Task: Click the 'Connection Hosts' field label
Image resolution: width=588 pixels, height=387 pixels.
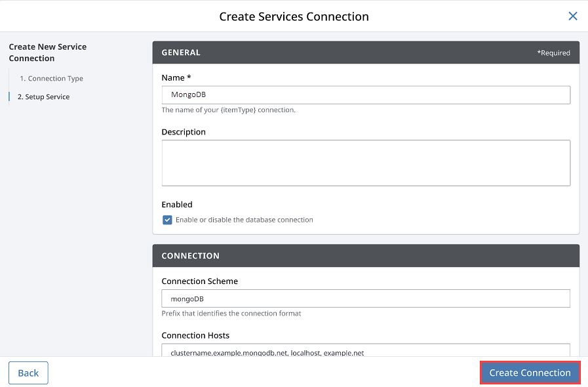Action: pos(195,336)
